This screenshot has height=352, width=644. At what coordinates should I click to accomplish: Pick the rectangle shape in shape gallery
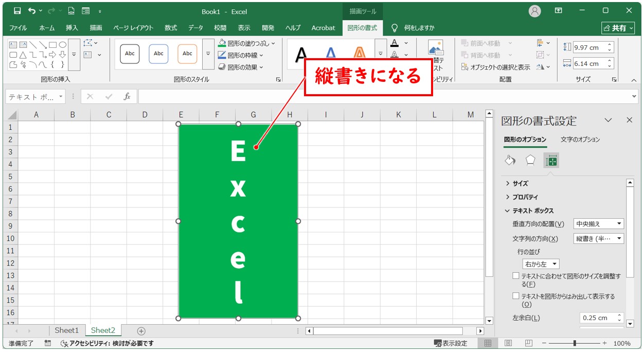pos(52,45)
